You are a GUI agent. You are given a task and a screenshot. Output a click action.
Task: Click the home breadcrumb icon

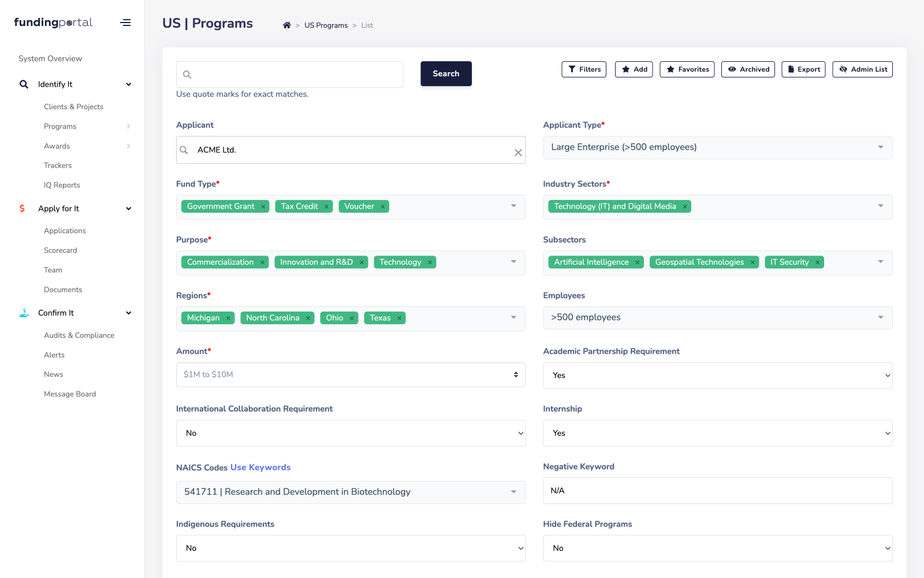[x=286, y=25]
